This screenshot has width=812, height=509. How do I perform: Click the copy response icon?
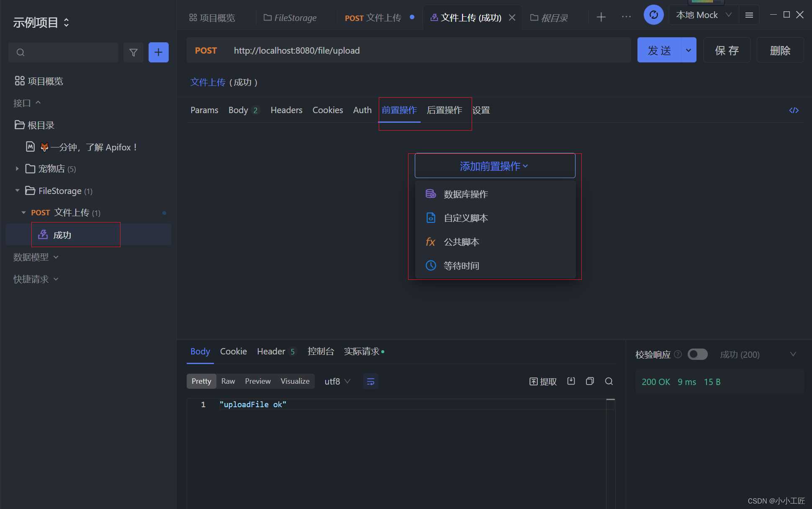coord(590,381)
